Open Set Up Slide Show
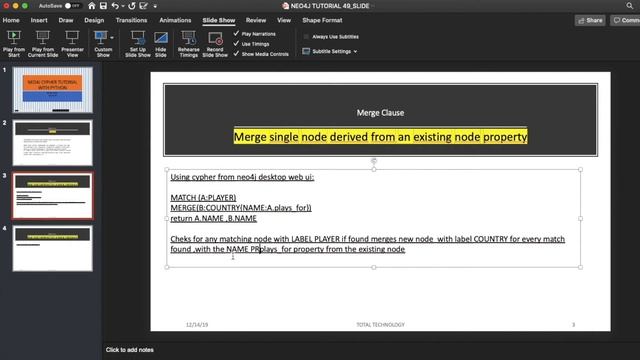Screen dimensions: 640x360 138,44
